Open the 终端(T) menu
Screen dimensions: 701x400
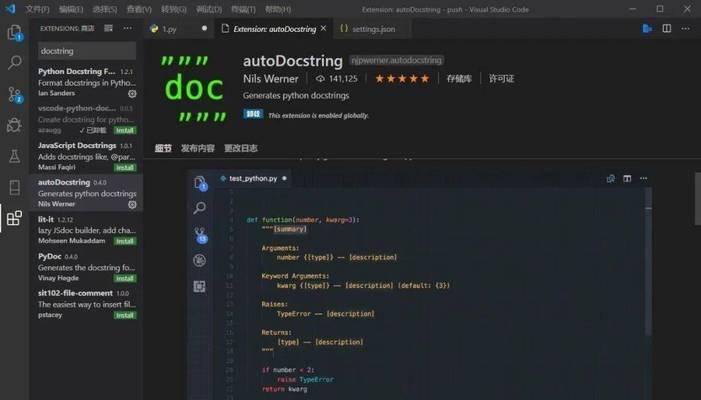[244, 9]
